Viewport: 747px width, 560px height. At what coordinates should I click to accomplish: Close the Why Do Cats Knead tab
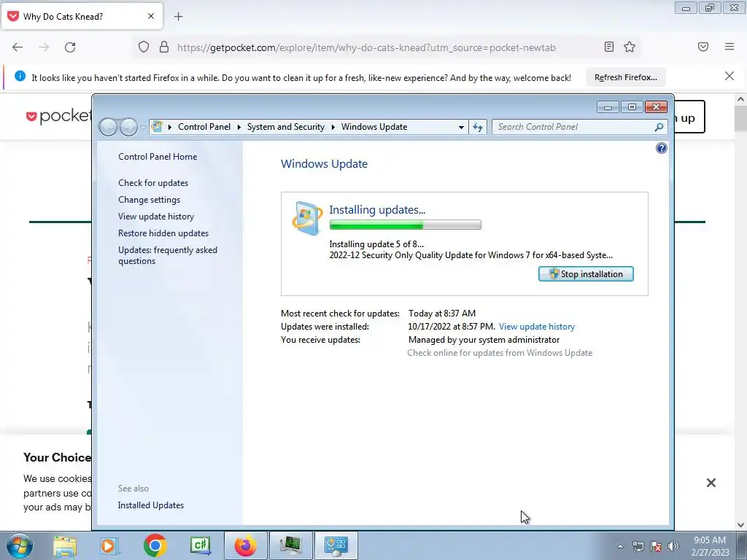(x=151, y=16)
